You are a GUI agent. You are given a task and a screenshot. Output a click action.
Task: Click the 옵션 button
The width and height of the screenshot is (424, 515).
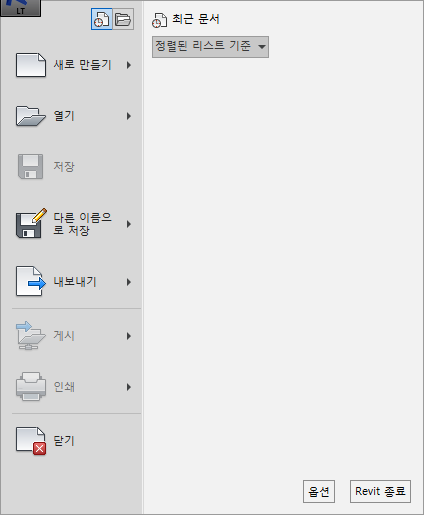coord(319,491)
